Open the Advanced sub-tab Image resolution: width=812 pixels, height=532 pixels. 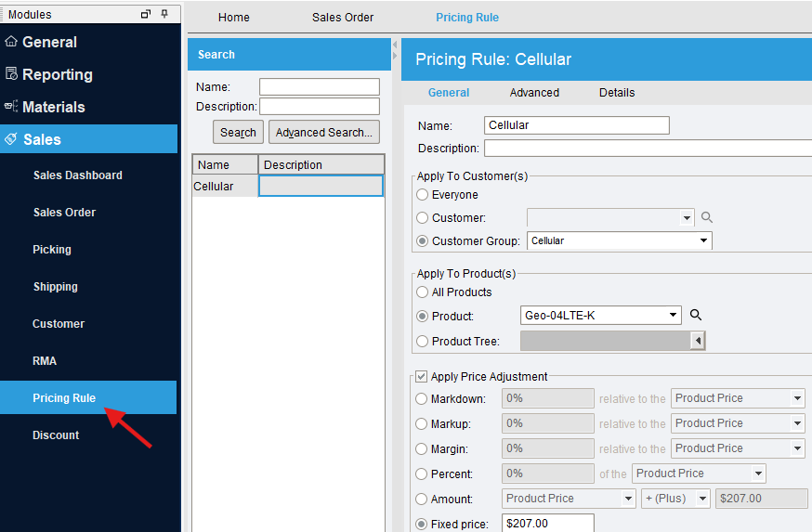(x=534, y=93)
